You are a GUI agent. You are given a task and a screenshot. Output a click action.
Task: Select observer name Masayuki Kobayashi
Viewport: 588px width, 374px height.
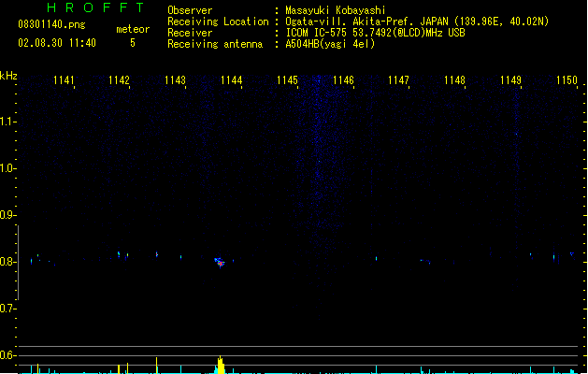click(336, 10)
